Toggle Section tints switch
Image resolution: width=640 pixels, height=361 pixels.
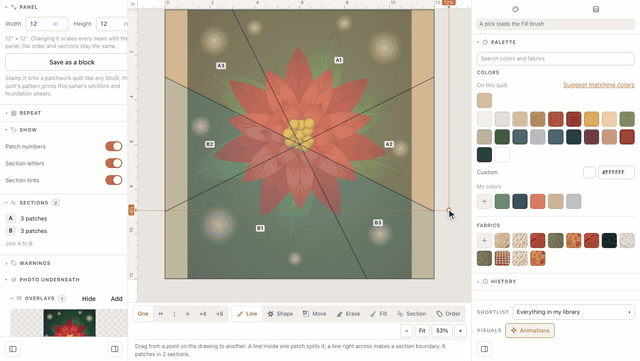(x=113, y=180)
